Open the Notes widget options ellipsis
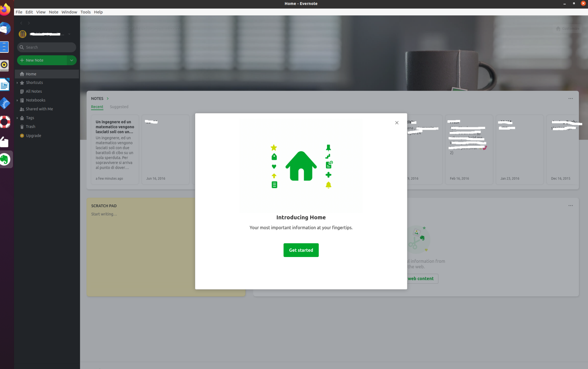This screenshot has height=369, width=588. (570, 98)
